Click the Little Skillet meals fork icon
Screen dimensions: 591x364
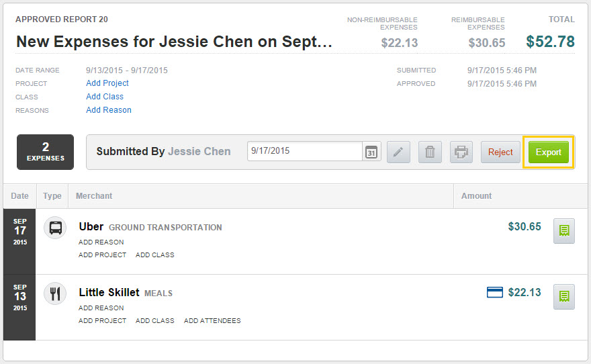tap(55, 293)
